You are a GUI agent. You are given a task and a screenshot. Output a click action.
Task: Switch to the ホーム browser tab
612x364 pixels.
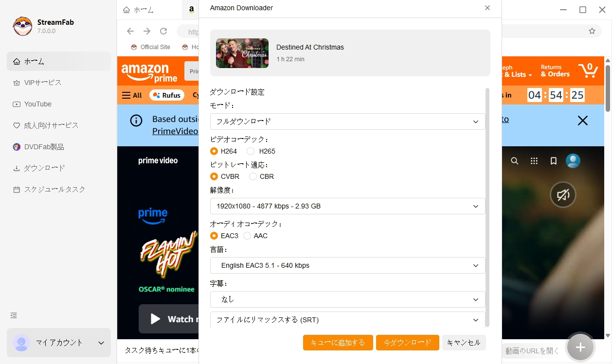(144, 9)
